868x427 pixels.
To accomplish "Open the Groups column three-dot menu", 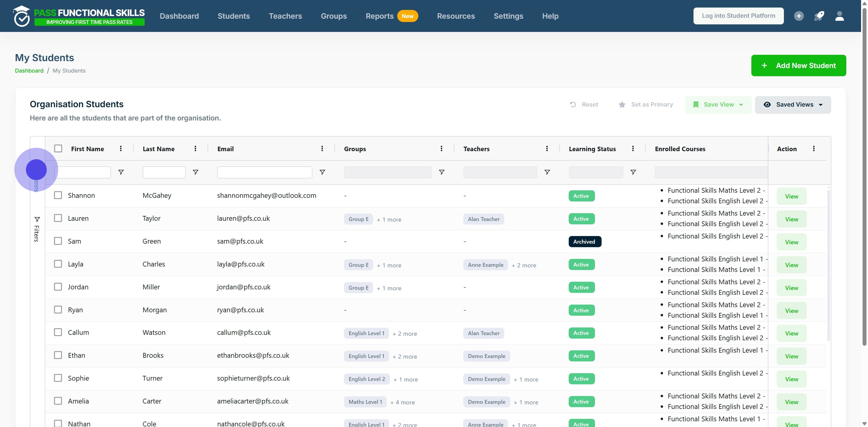I will (x=442, y=148).
